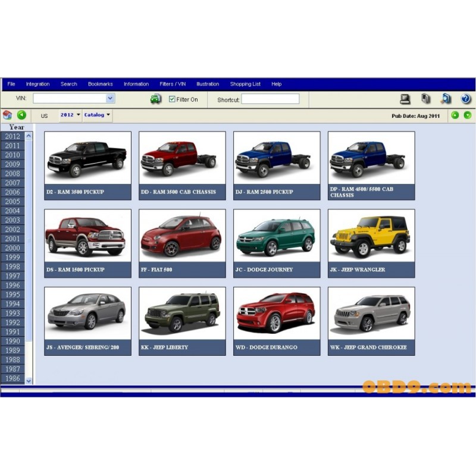Click the Shortcut input field

coord(270,99)
